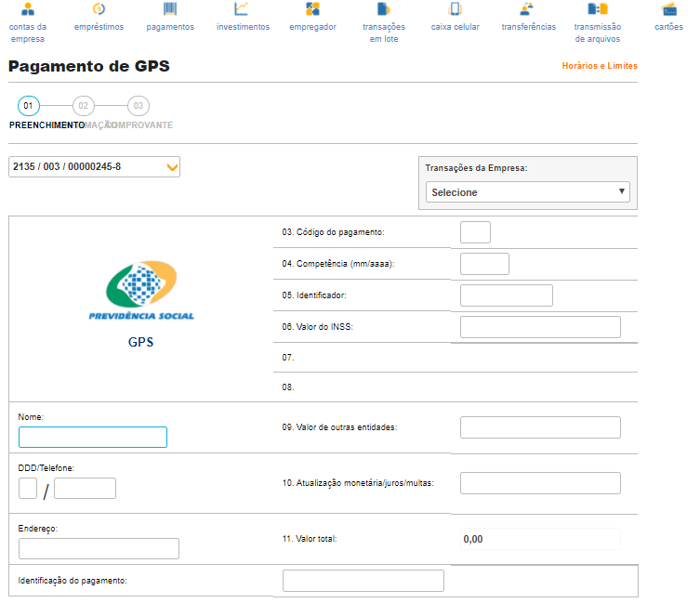This screenshot has width=700, height=603.
Task: Select the investimentos chart icon
Action: click(x=242, y=9)
